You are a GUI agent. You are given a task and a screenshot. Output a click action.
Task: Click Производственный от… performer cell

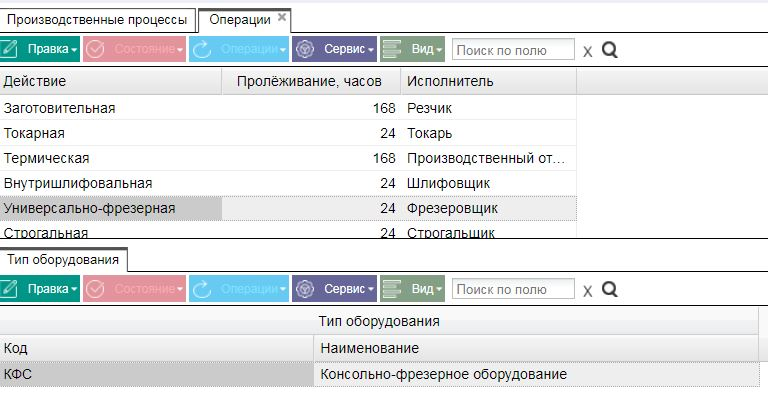click(x=488, y=158)
